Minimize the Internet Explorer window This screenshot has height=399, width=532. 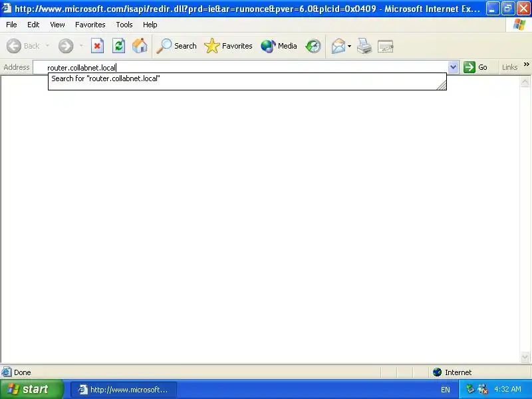pos(492,9)
